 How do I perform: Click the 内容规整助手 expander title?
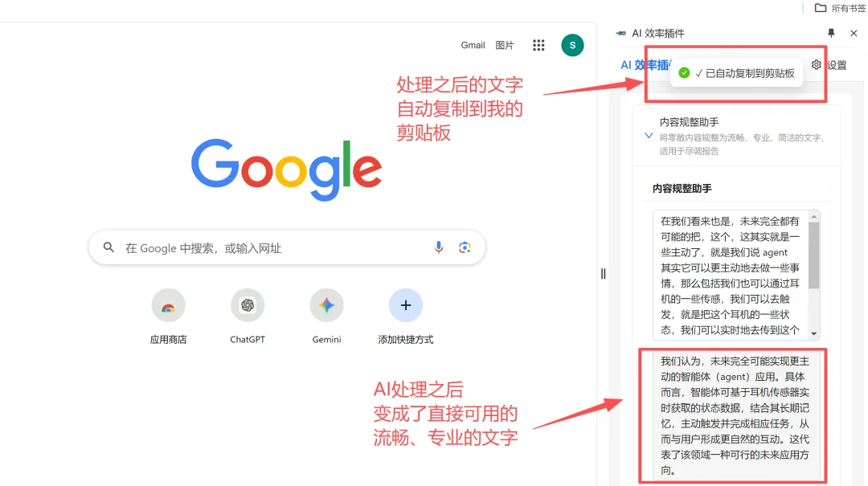(689, 122)
